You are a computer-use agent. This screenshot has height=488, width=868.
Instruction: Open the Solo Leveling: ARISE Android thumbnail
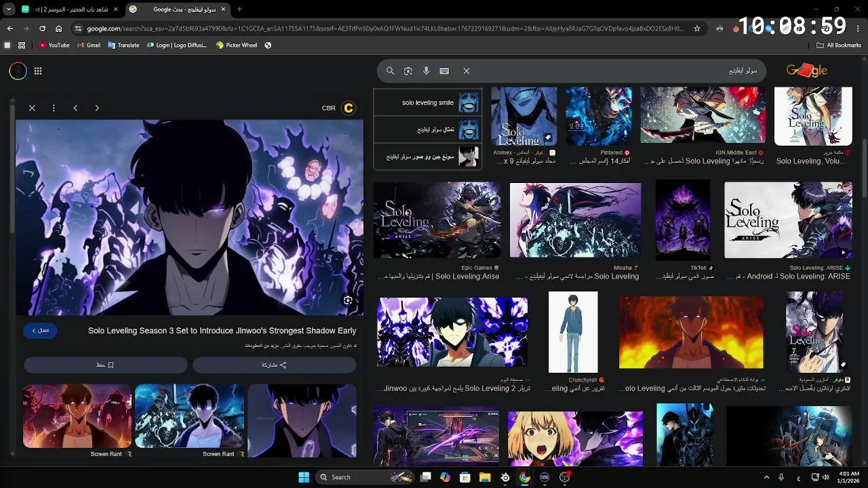point(788,220)
